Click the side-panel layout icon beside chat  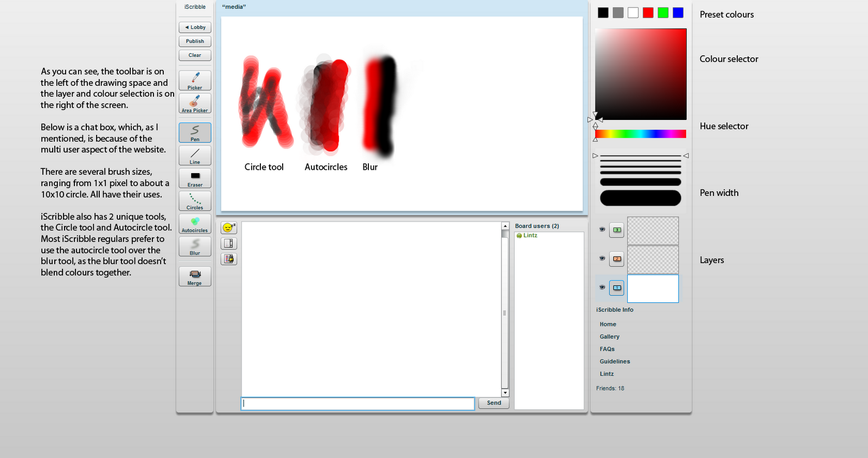[x=229, y=243]
